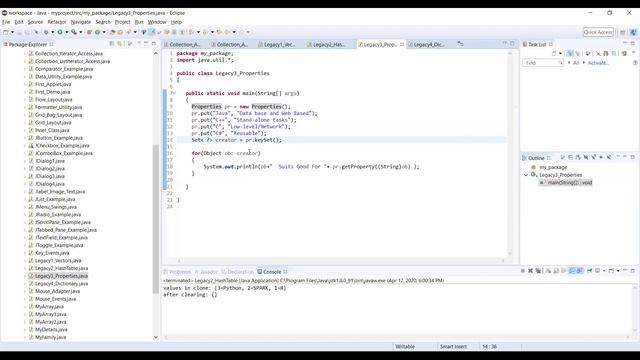
Task: Click Collapse All in Package Explorer
Action: [111, 44]
